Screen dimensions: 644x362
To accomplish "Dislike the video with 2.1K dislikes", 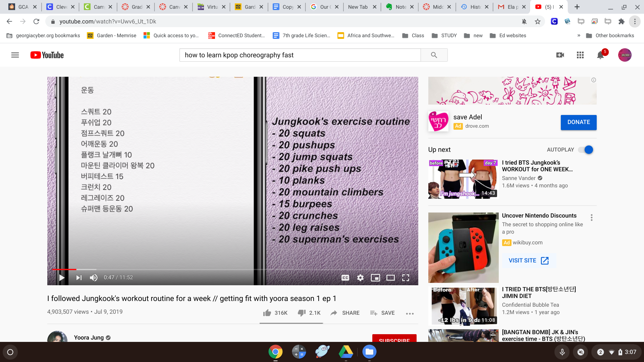I will 309,313.
